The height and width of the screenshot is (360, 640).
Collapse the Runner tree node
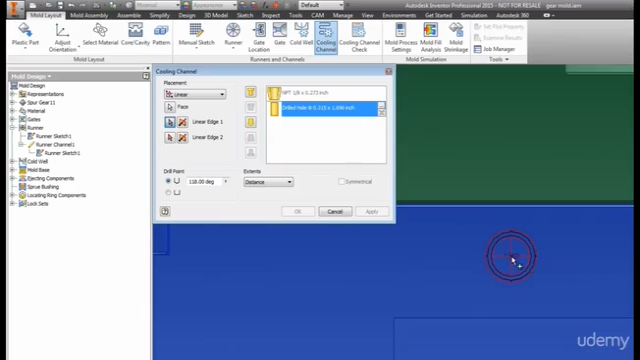(13, 128)
